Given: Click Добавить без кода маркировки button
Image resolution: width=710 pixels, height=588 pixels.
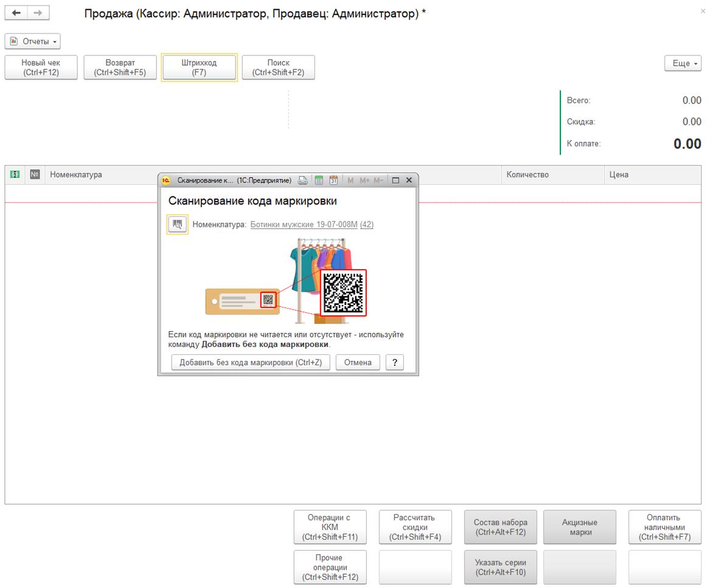Looking at the screenshot, I should [251, 362].
